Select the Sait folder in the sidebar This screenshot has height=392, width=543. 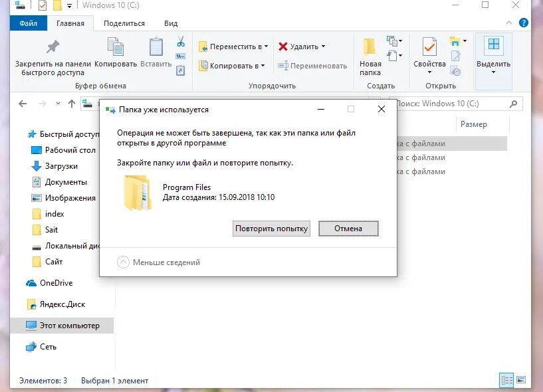(45, 230)
